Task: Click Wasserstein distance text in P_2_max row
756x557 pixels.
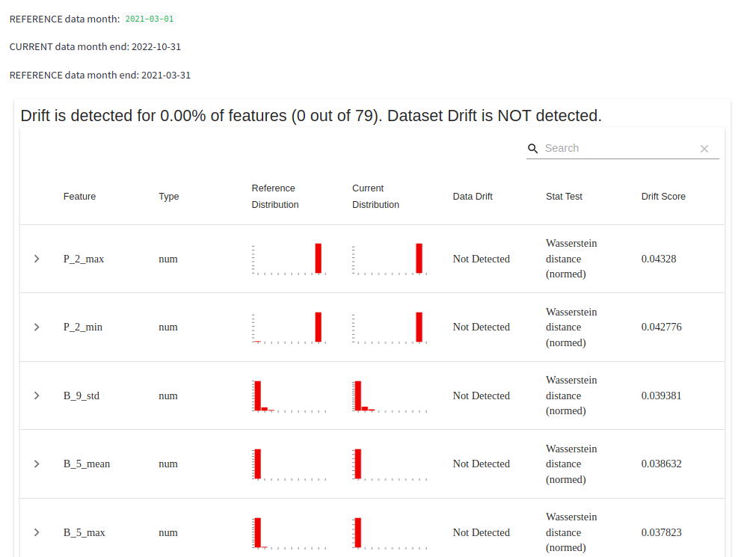Action: 571,259
